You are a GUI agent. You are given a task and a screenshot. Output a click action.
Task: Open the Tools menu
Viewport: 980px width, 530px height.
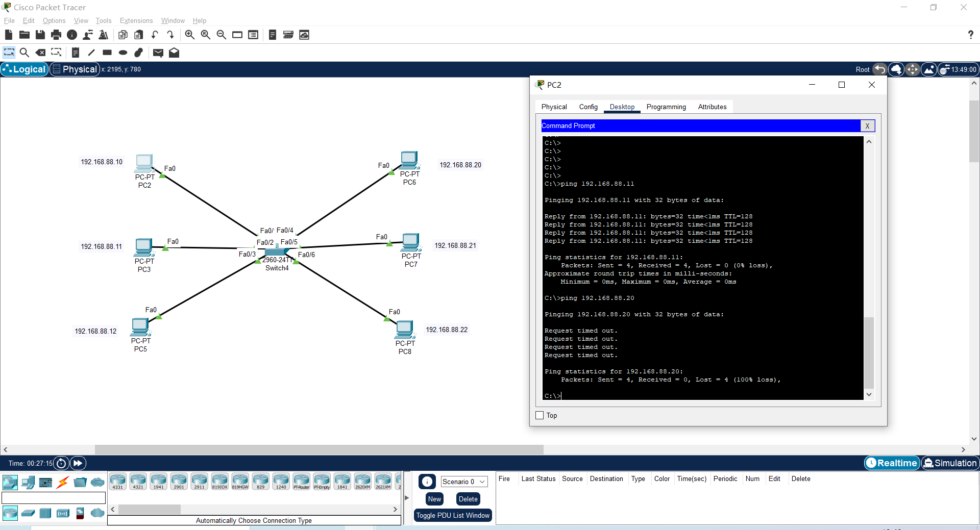click(x=104, y=20)
